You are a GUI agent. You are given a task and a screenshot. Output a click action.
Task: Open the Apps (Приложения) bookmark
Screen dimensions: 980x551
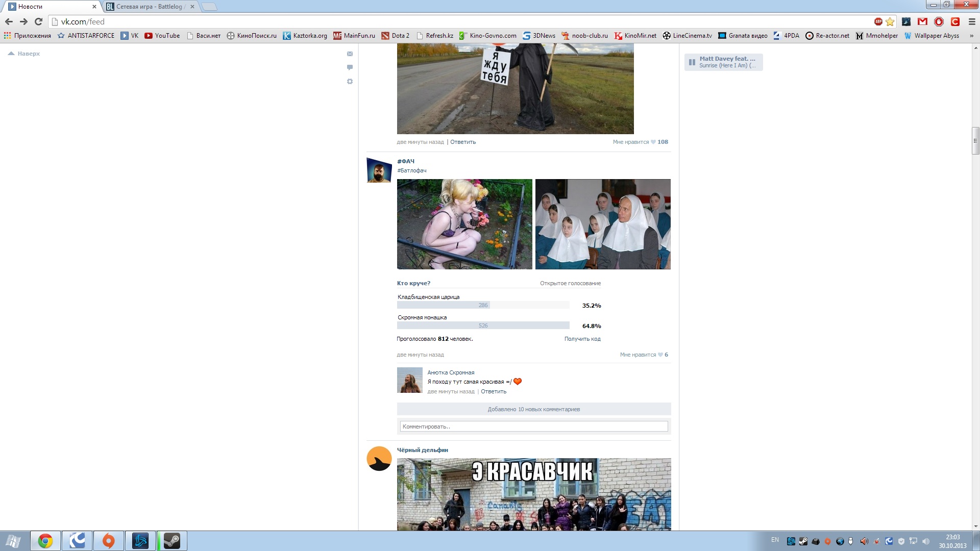28,36
